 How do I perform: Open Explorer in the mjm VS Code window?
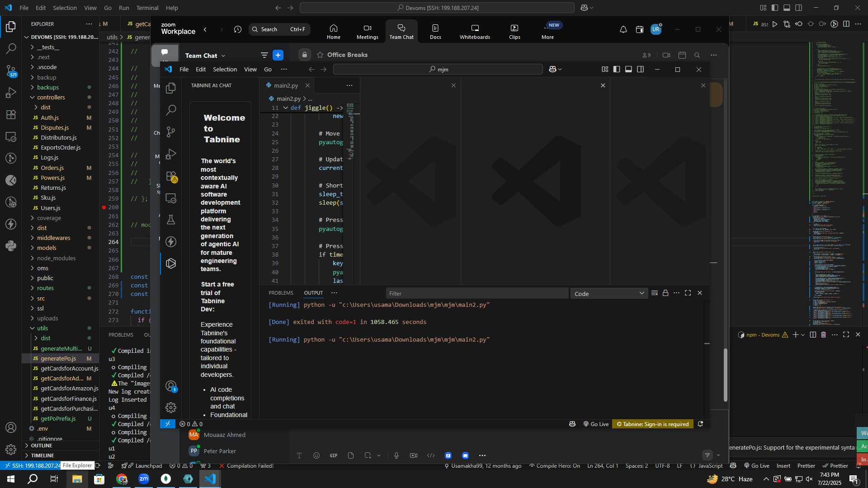coord(171,88)
